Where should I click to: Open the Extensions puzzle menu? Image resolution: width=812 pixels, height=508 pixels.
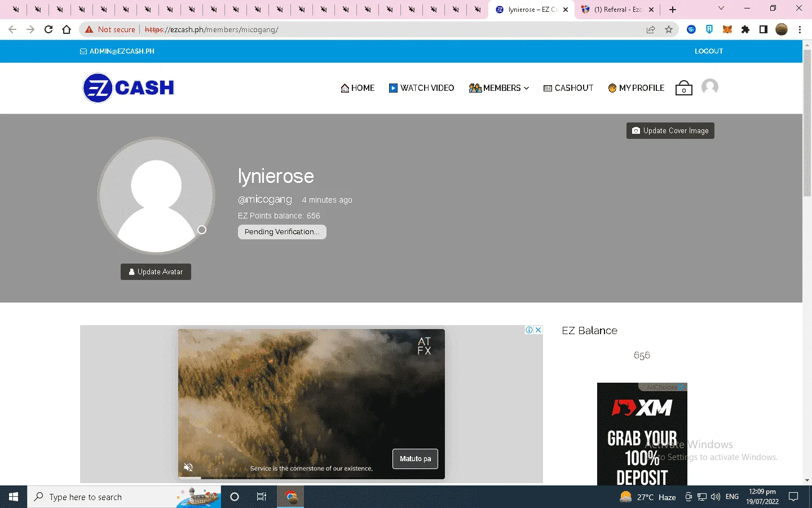[x=745, y=29]
